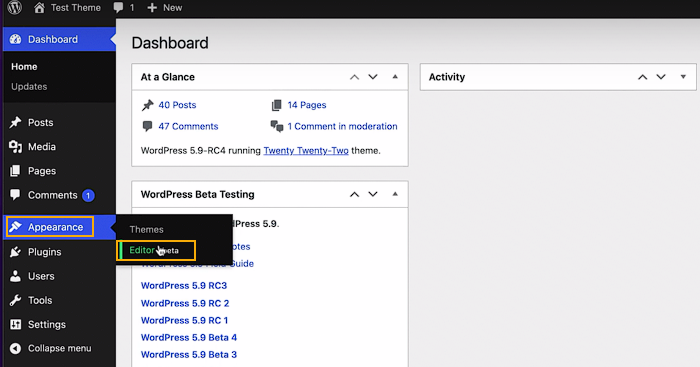700x367 pixels.
Task: Click the Media icon in sidebar
Action: point(16,146)
